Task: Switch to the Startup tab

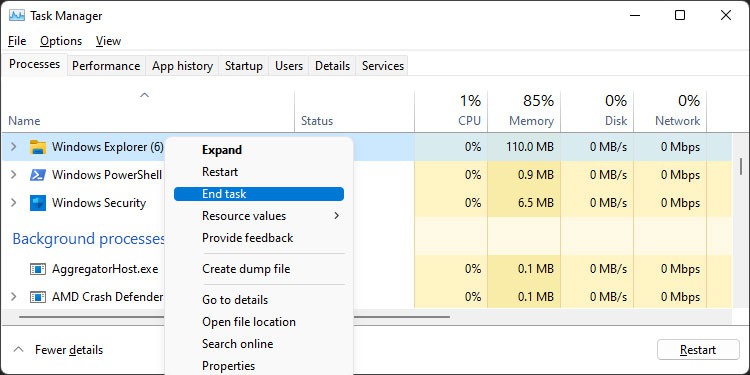Action: [x=243, y=66]
